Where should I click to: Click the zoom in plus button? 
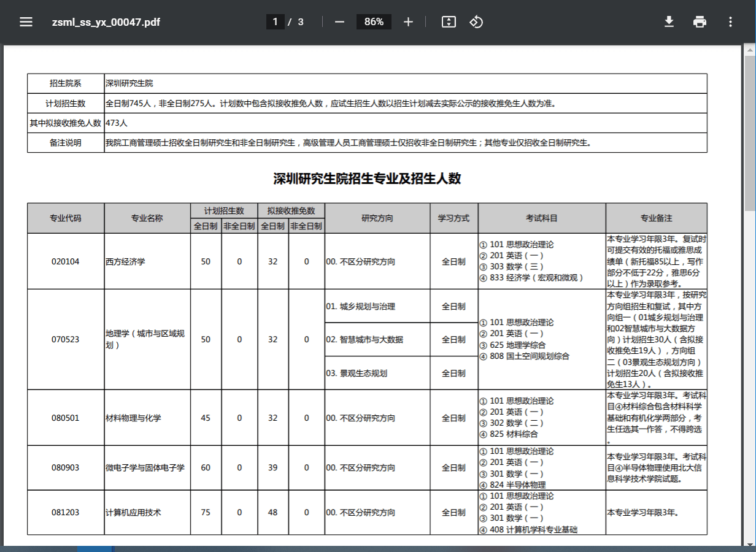(x=408, y=22)
